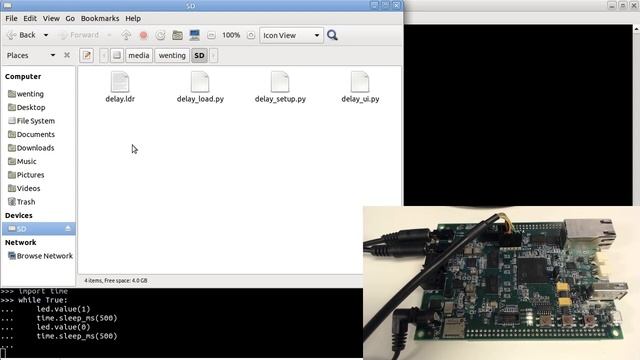Viewport: 640px width, 360px height.
Task: Click the SD window title bar icon
Action: pyautogui.click(x=7, y=5)
